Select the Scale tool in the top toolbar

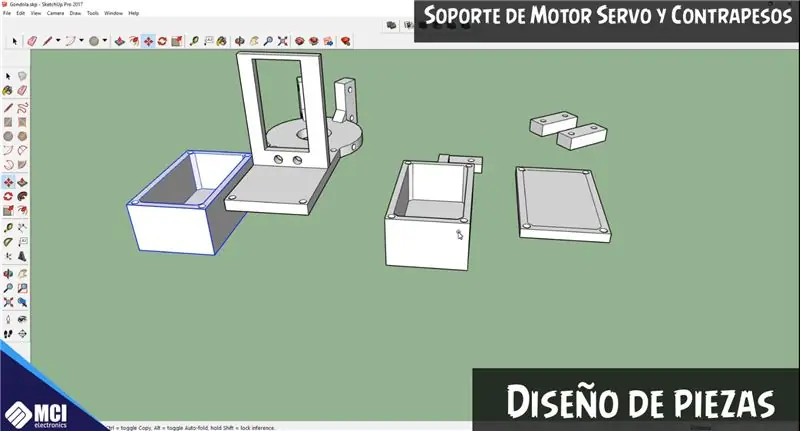coord(177,41)
